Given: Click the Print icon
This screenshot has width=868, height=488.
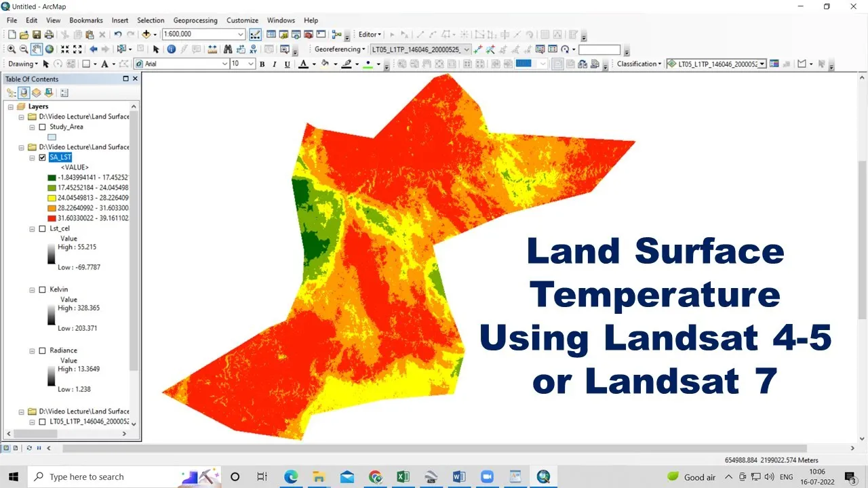Looking at the screenshot, I should point(49,35).
